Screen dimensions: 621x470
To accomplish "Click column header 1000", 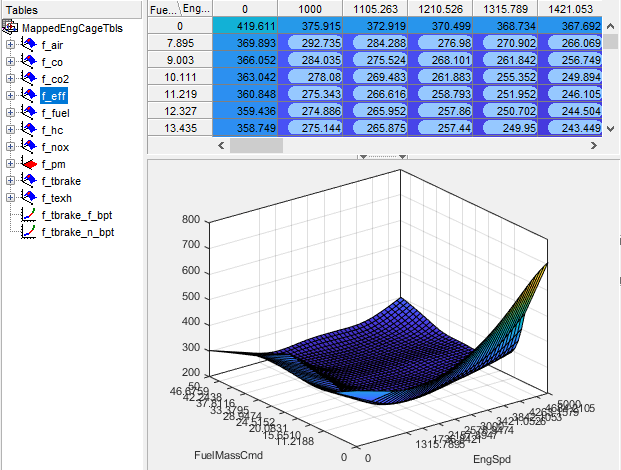I will tap(310, 9).
